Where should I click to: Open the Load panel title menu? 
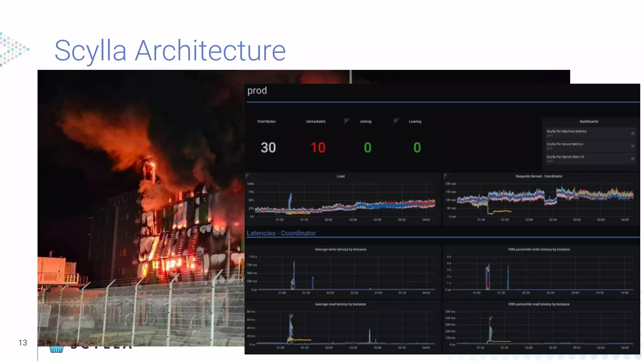coord(341,176)
